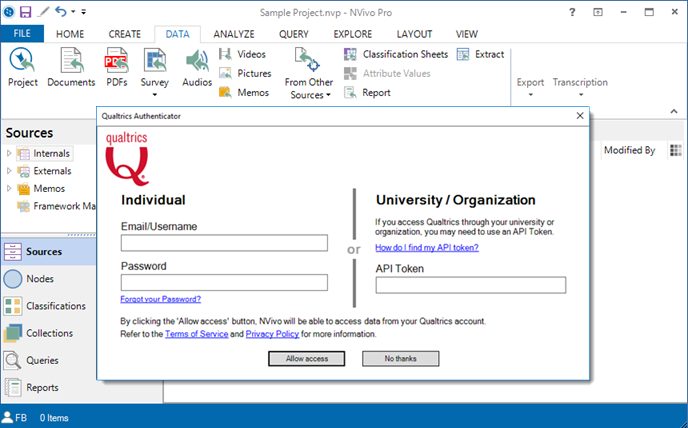Click the PDFs import icon
The image size is (688, 428).
[116, 62]
